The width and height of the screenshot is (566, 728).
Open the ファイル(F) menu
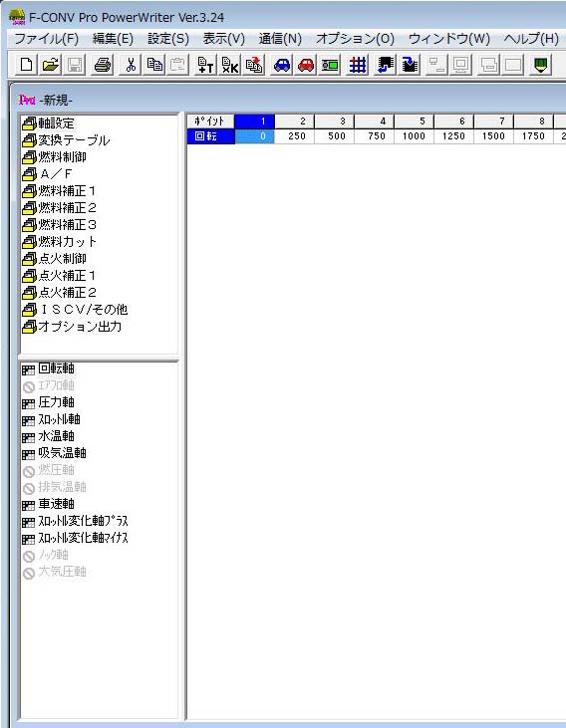coord(47,39)
